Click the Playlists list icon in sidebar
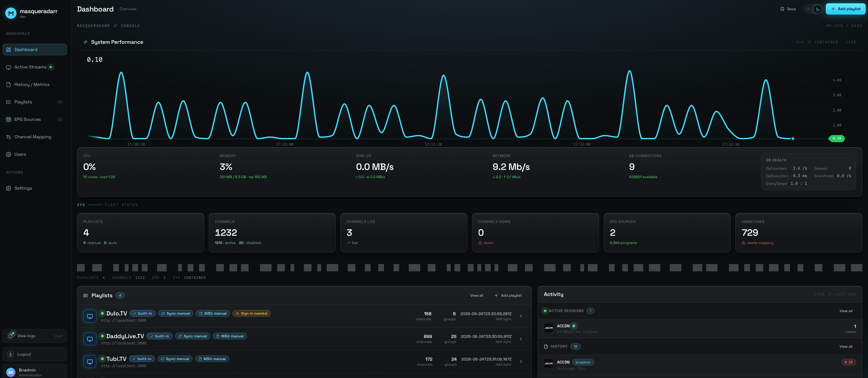Viewport: 868px width, 378px height. coord(8,102)
